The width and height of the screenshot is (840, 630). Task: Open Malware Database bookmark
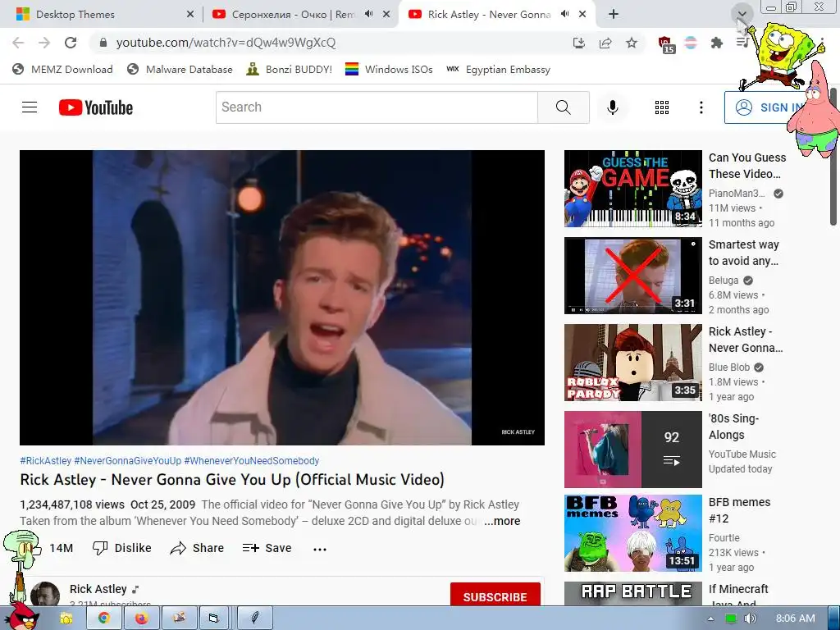(180, 70)
